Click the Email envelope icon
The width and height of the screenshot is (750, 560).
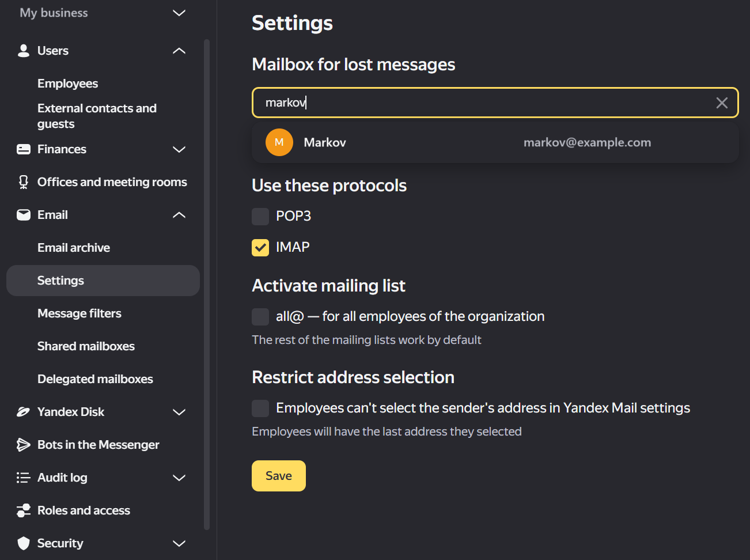click(x=24, y=215)
